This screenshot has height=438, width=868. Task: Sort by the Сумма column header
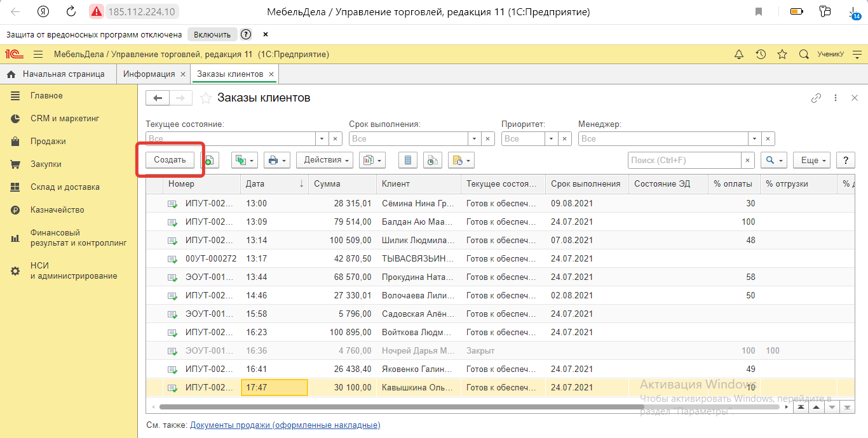click(x=342, y=184)
